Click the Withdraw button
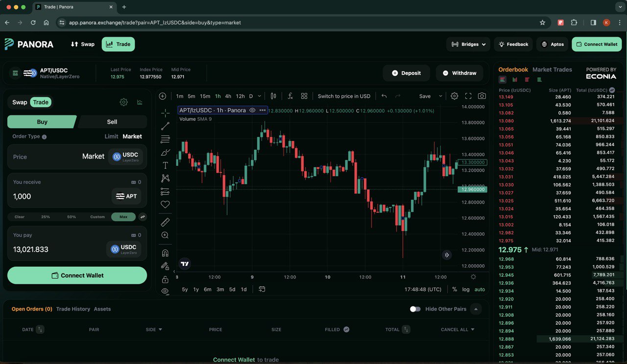Image resolution: width=627 pixels, height=364 pixels. click(x=459, y=73)
